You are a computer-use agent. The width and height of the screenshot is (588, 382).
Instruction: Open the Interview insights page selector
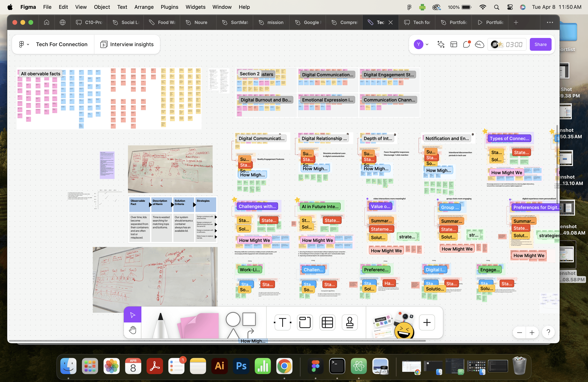click(x=127, y=44)
